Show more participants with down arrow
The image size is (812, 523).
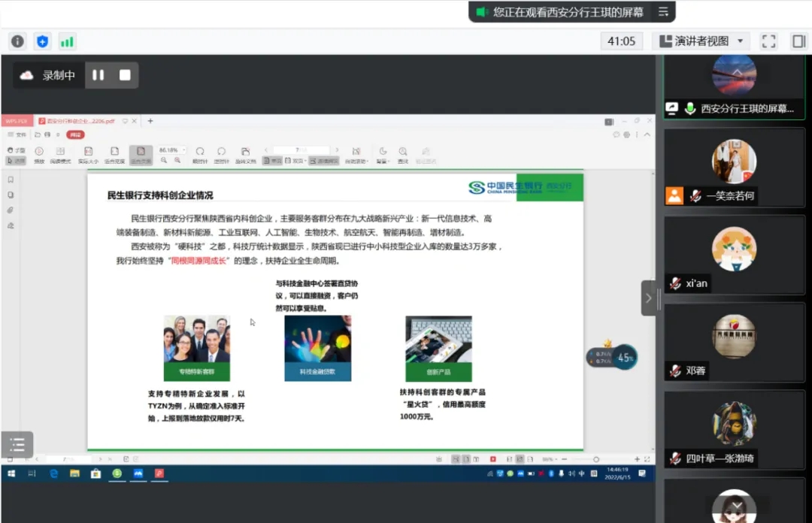[737, 505]
